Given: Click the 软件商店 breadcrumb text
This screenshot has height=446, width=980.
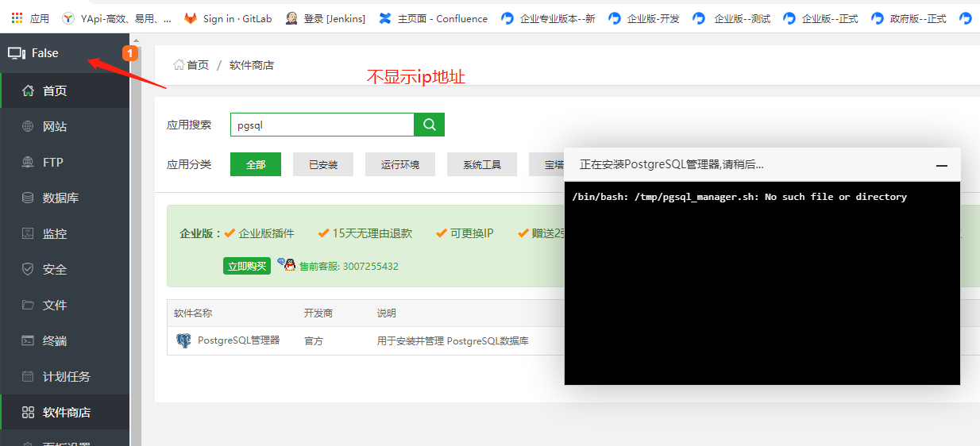Looking at the screenshot, I should point(252,65).
